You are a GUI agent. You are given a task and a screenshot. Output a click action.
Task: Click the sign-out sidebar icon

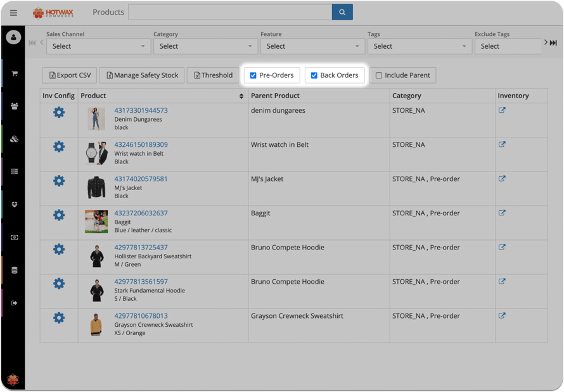(x=15, y=303)
